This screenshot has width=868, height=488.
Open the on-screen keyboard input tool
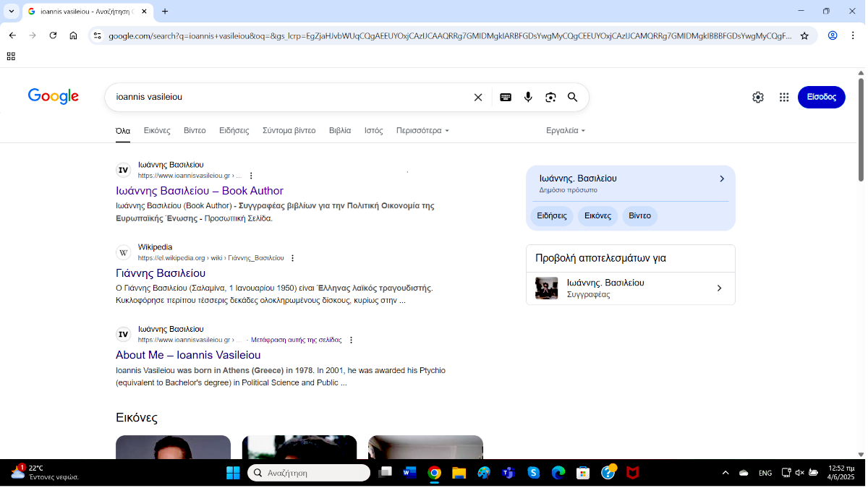coord(506,97)
